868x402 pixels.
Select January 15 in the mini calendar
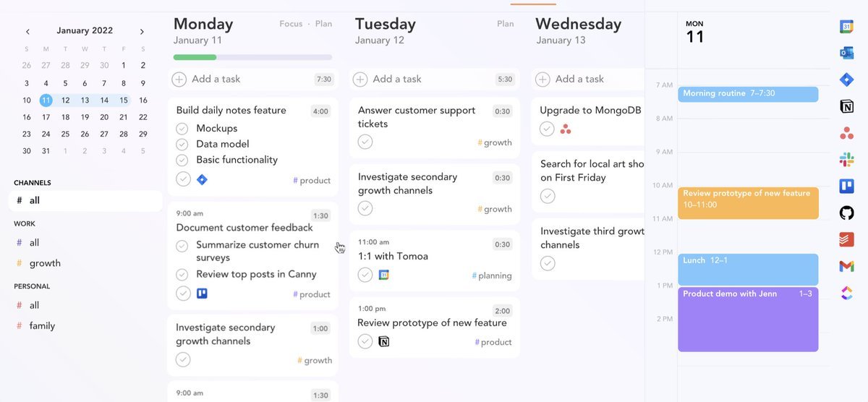[x=124, y=100]
